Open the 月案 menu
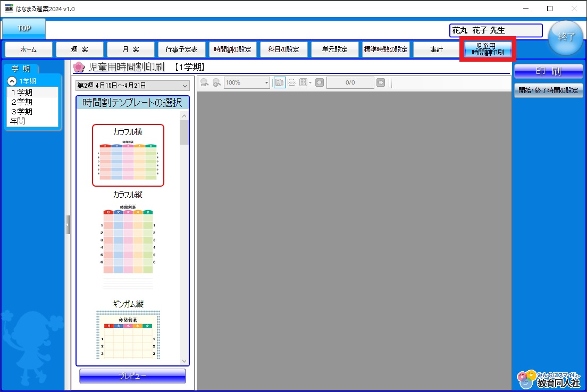The width and height of the screenshot is (587, 392). 131,49
